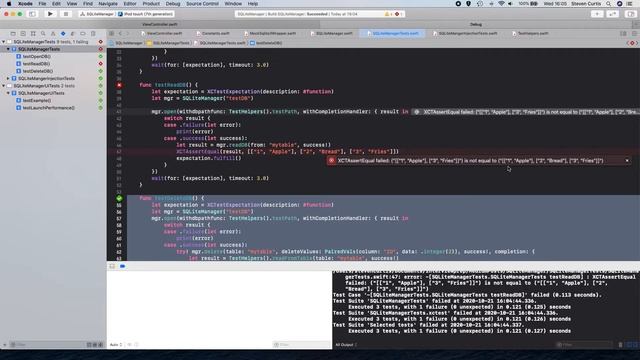The image size is (640, 360).
Task: Open the Breakpoint navigator icon
Action: click(83, 33)
